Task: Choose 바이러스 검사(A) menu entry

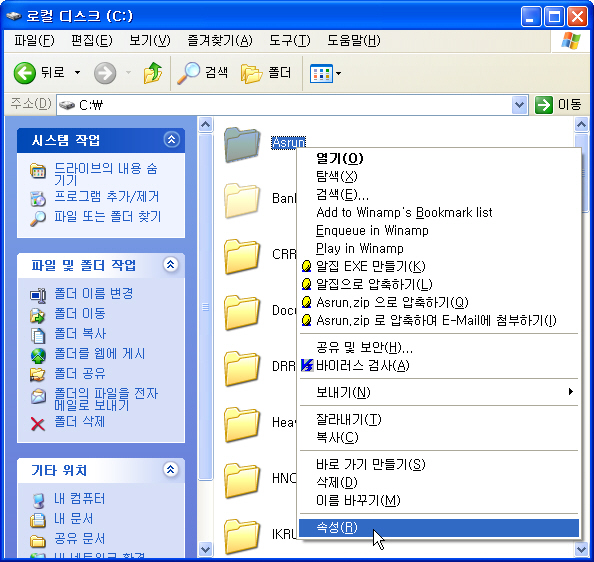Action: [439, 366]
